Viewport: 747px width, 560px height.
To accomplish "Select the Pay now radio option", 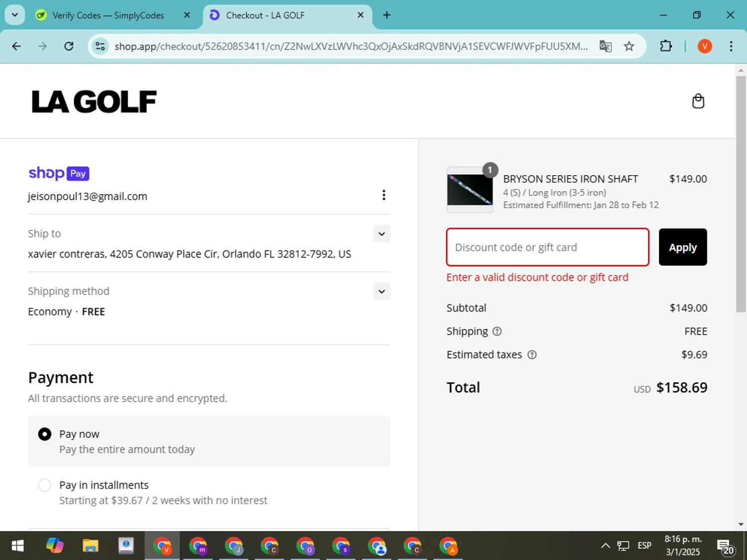I will pos(45,434).
